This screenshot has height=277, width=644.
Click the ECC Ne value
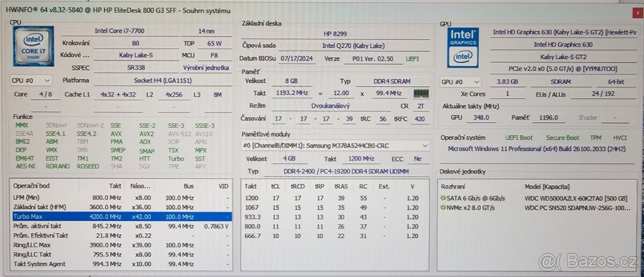418,159
